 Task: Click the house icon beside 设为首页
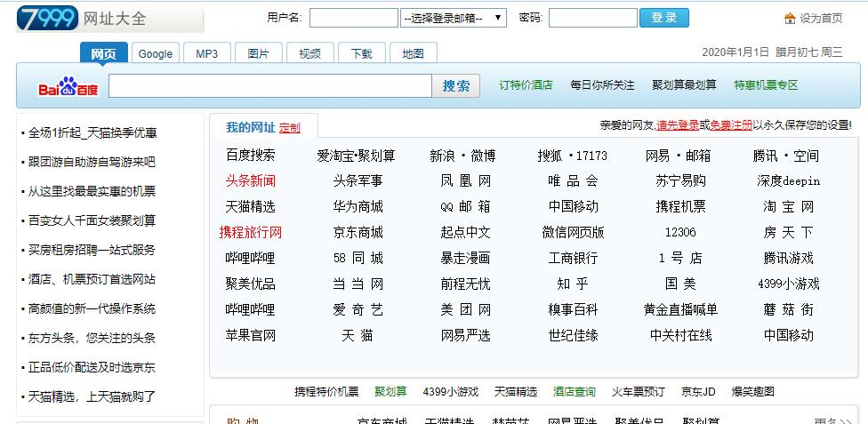tap(790, 19)
